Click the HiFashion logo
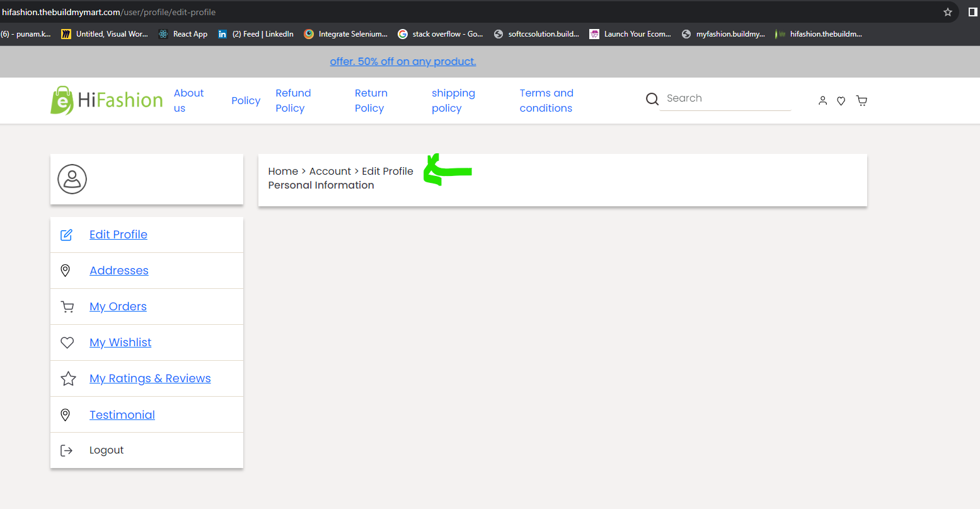980x509 pixels. pyautogui.click(x=107, y=100)
